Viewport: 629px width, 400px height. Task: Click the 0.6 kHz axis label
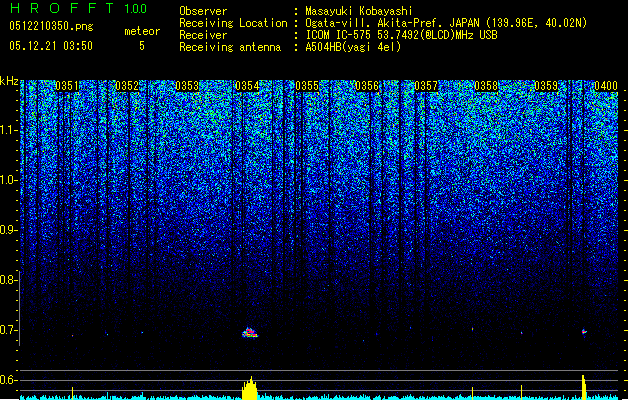pyautogui.click(x=8, y=380)
